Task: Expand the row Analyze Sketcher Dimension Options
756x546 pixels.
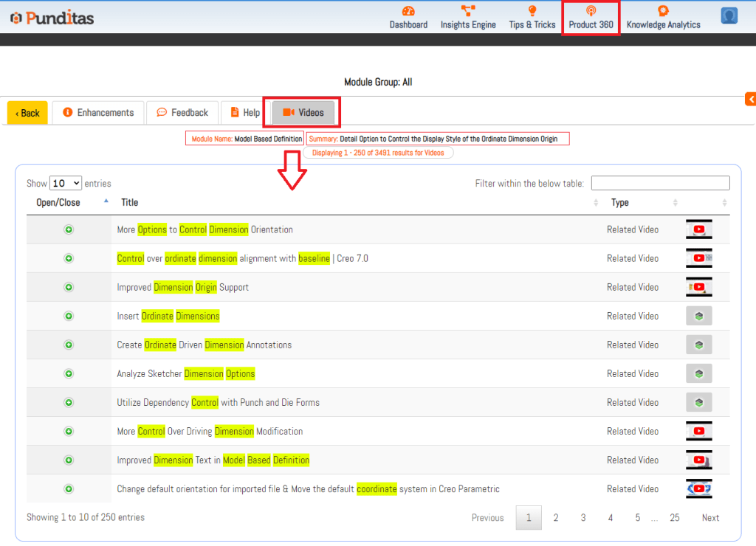Action: coord(69,373)
